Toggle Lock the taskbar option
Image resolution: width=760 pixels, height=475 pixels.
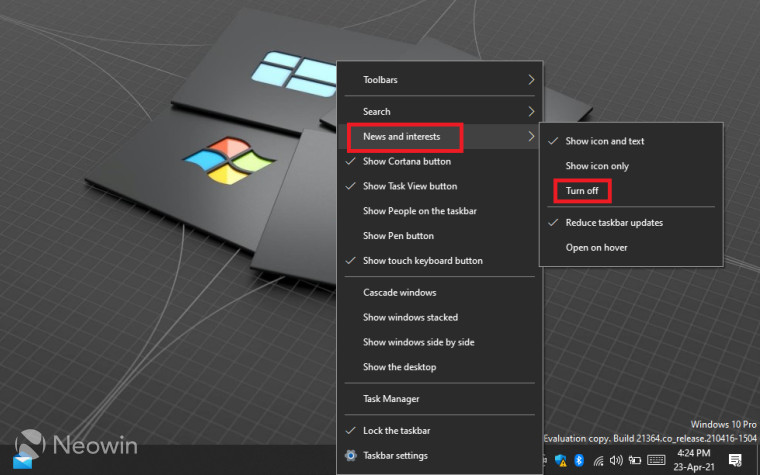[440, 430]
